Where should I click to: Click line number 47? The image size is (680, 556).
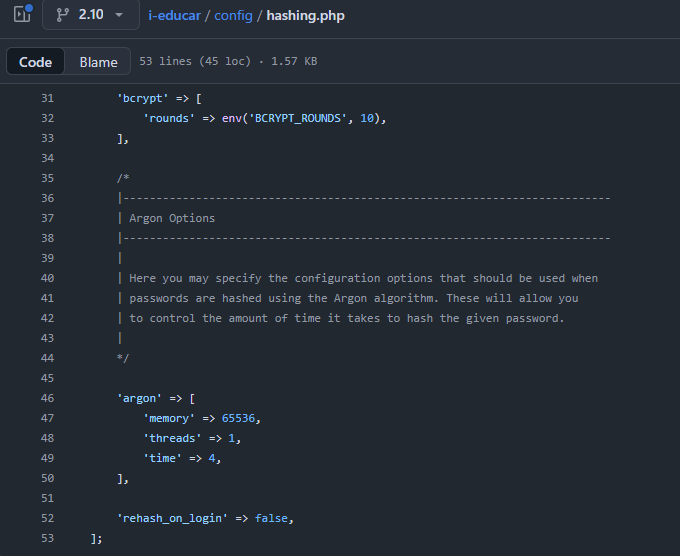[48, 418]
